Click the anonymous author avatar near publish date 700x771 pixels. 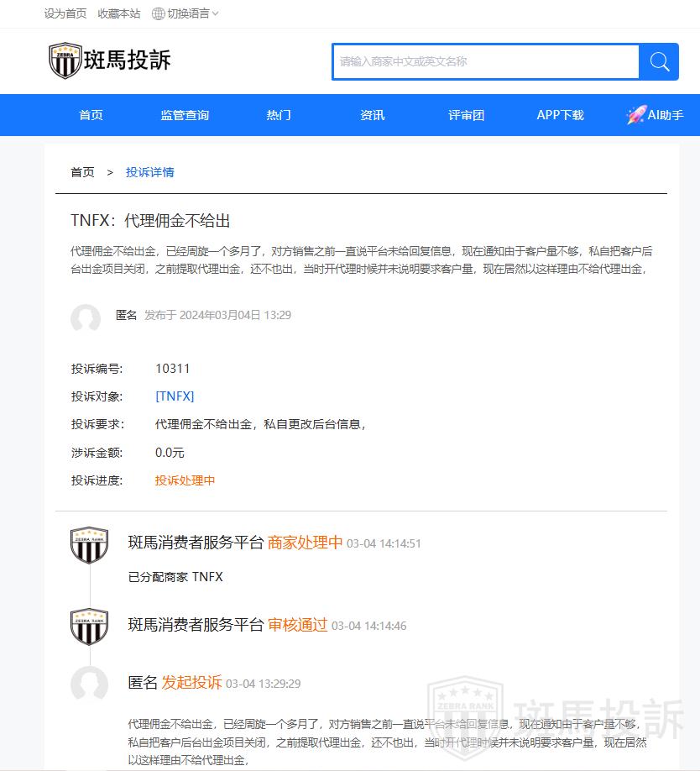pyautogui.click(x=86, y=318)
